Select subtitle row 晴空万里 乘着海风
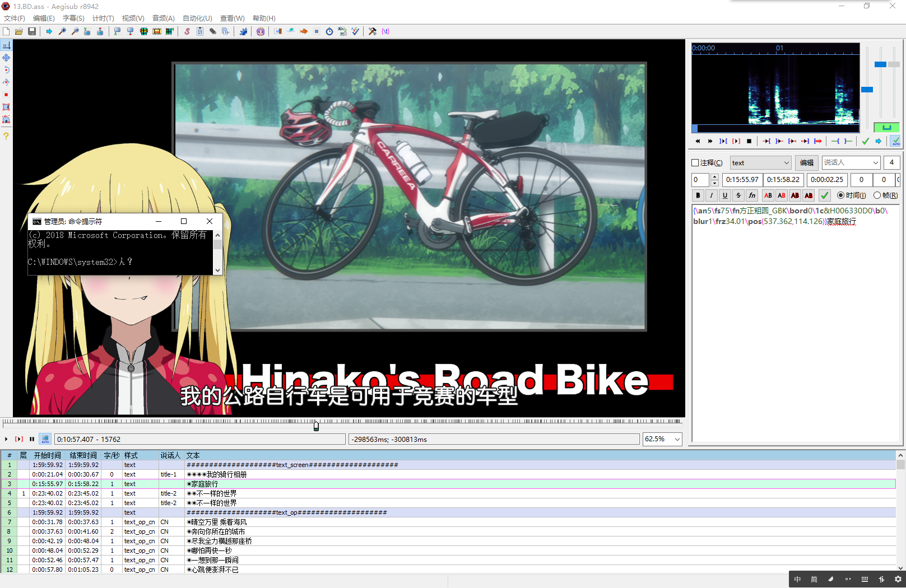906x588 pixels. [448, 522]
